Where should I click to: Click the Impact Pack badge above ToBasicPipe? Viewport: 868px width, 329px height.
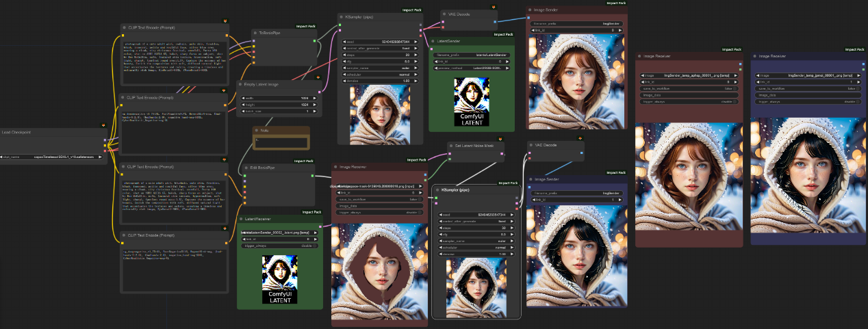point(306,26)
